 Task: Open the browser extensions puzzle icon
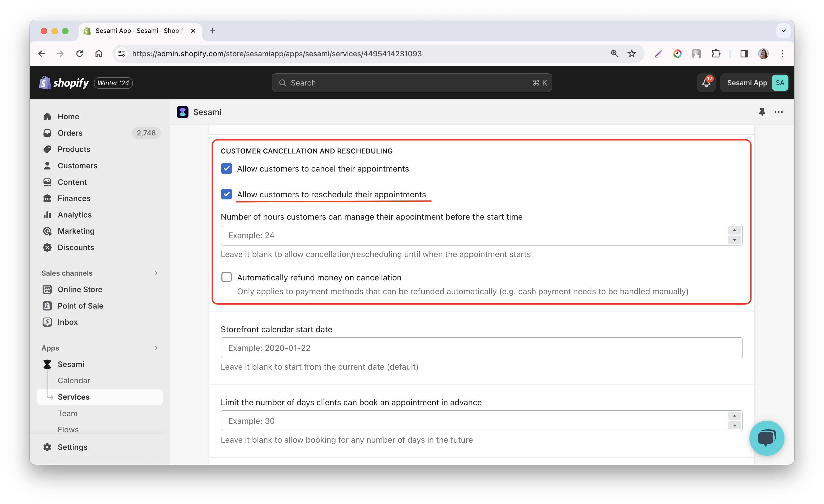coord(716,54)
